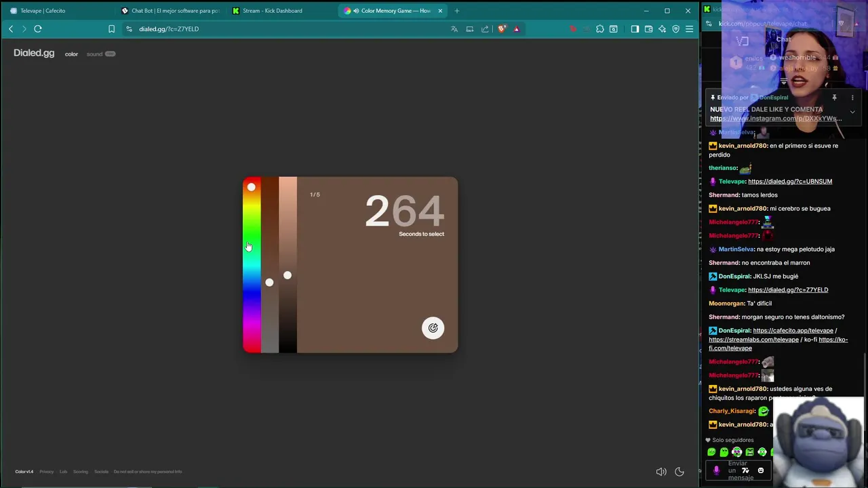
Task: Click the sound volume icon in page footer
Action: click(x=661, y=472)
